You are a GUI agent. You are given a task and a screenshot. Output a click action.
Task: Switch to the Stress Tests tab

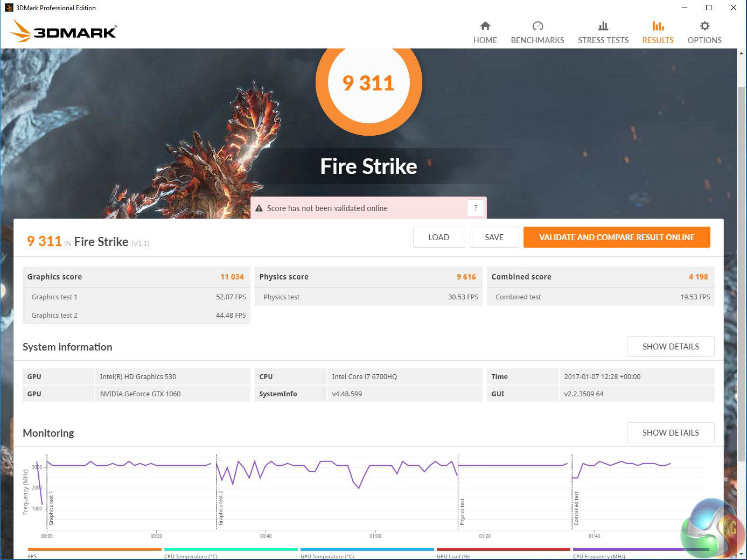pyautogui.click(x=603, y=32)
